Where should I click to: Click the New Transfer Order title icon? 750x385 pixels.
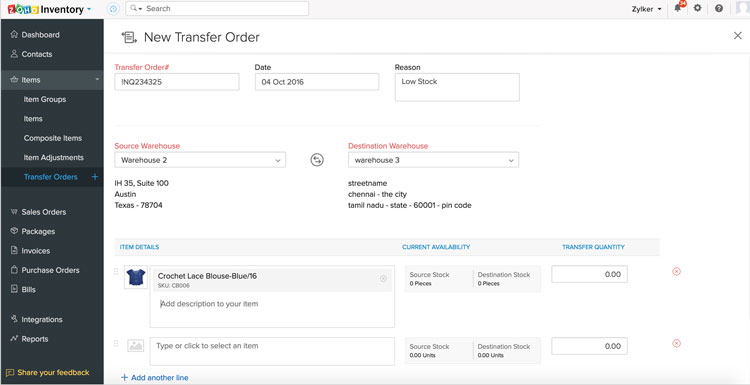(x=129, y=37)
